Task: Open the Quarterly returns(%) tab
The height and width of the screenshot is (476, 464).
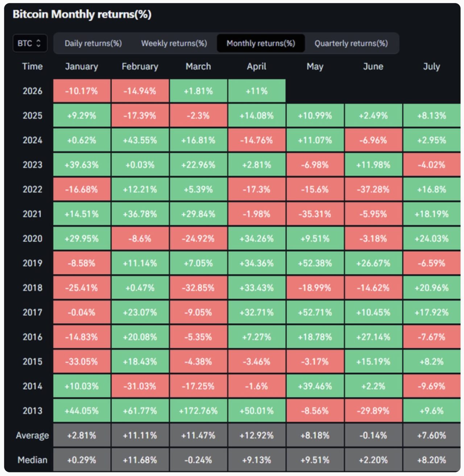Action: point(351,43)
